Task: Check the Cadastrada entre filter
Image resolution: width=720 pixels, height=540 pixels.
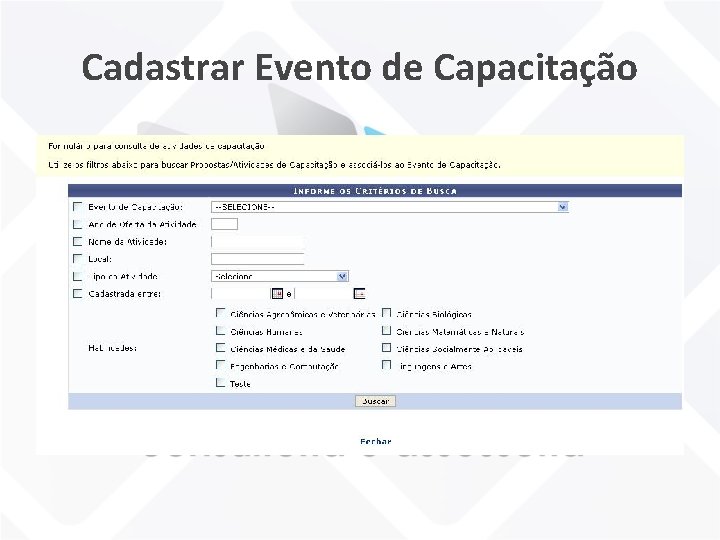Action: pyautogui.click(x=78, y=293)
